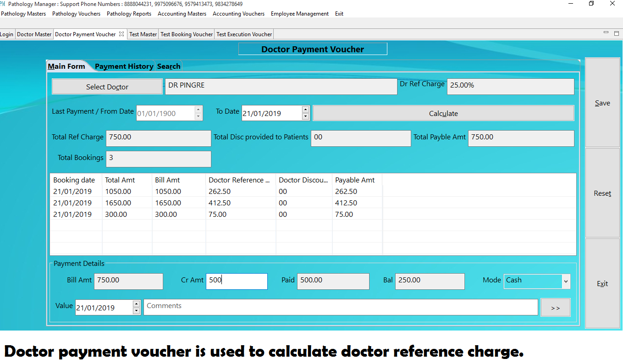Close the Doctor Payment Voucher tab
Viewport: 623px width, 364px height.
(121, 34)
